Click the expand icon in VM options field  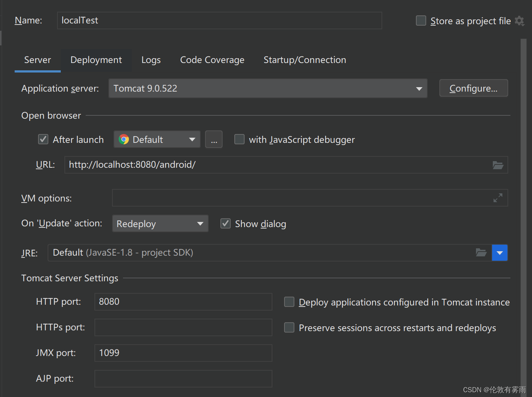pos(498,198)
